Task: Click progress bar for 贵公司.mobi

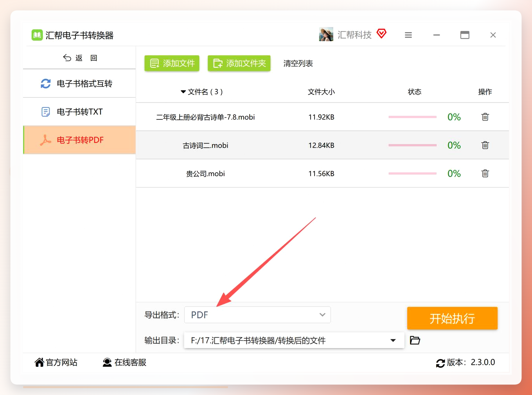Action: coord(412,173)
